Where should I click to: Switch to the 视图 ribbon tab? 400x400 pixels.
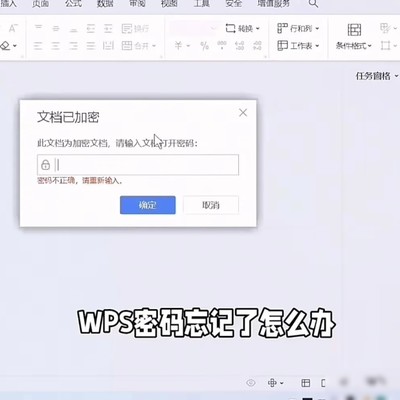tap(169, 4)
